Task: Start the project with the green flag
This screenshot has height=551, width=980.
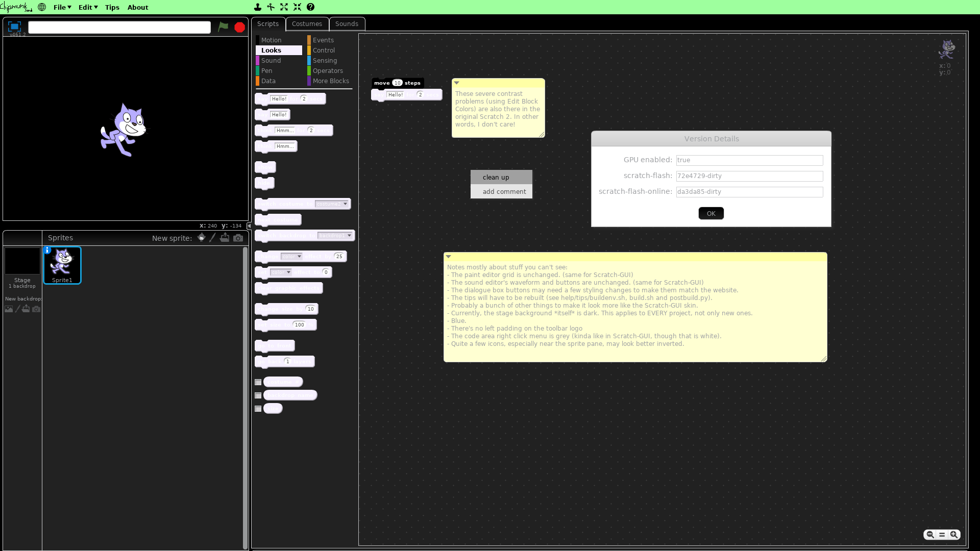Action: tap(223, 27)
